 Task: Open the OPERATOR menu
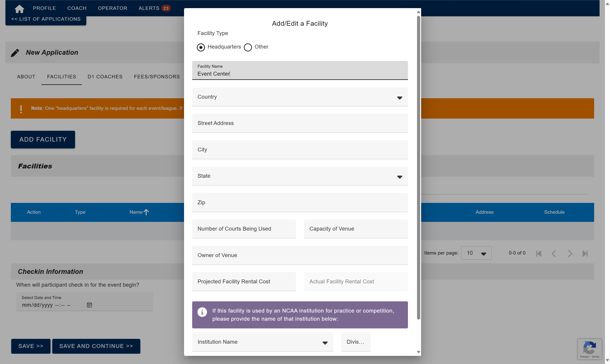tap(112, 8)
